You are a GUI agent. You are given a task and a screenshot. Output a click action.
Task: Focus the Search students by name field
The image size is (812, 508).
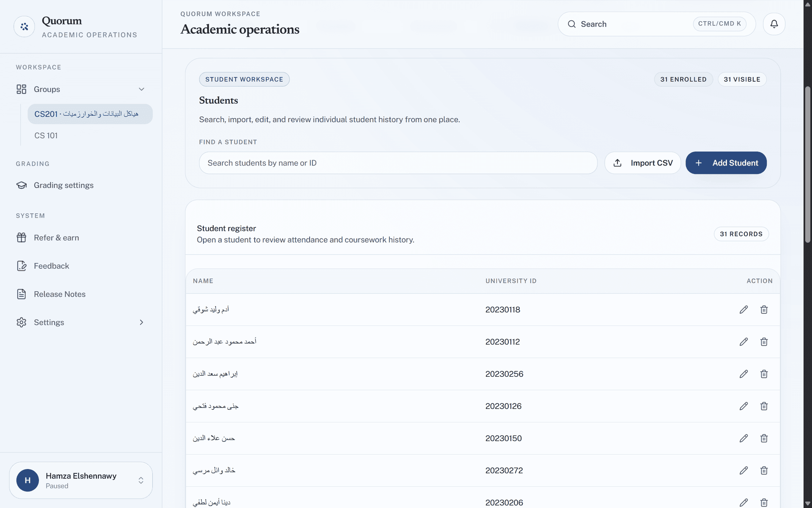click(398, 163)
